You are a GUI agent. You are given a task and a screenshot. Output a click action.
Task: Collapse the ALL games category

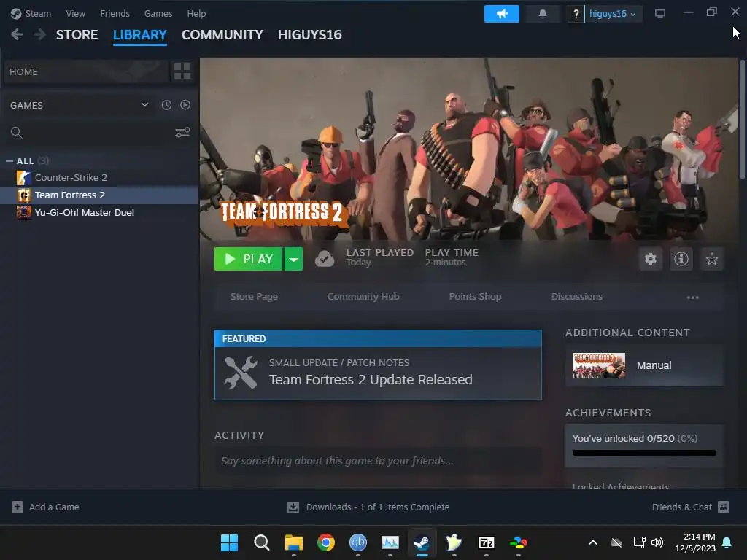point(9,161)
